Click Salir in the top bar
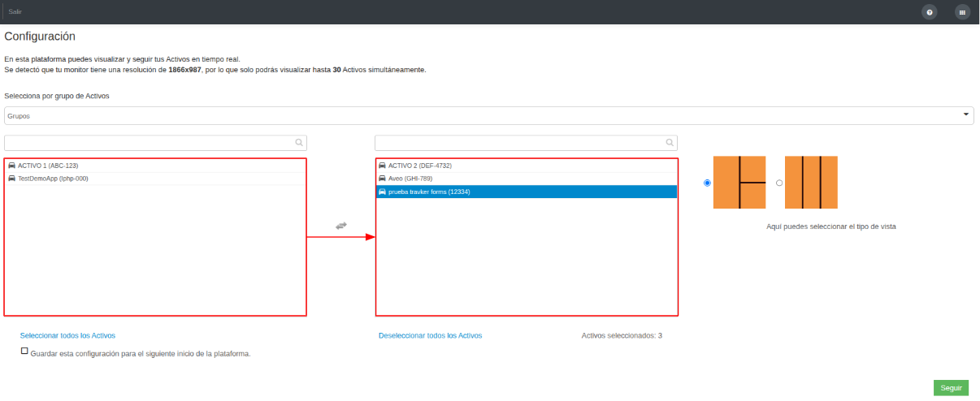This screenshot has height=401, width=980. [x=15, y=11]
